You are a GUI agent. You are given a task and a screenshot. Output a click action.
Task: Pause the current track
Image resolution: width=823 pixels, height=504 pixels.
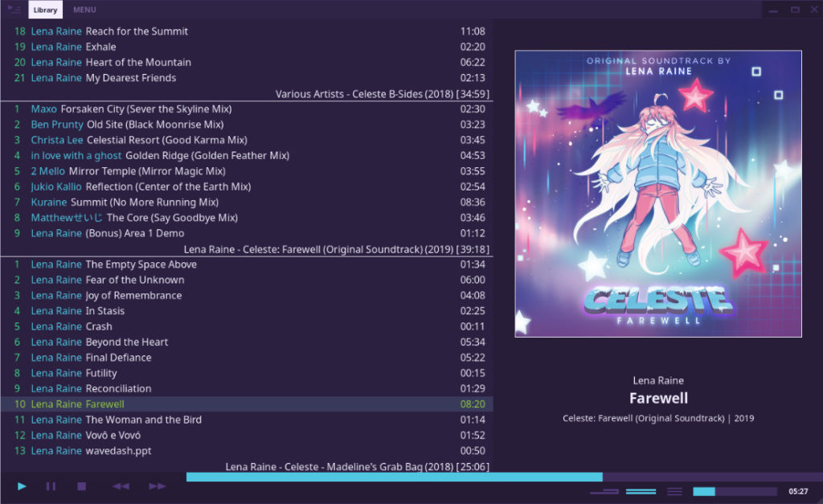click(x=51, y=486)
